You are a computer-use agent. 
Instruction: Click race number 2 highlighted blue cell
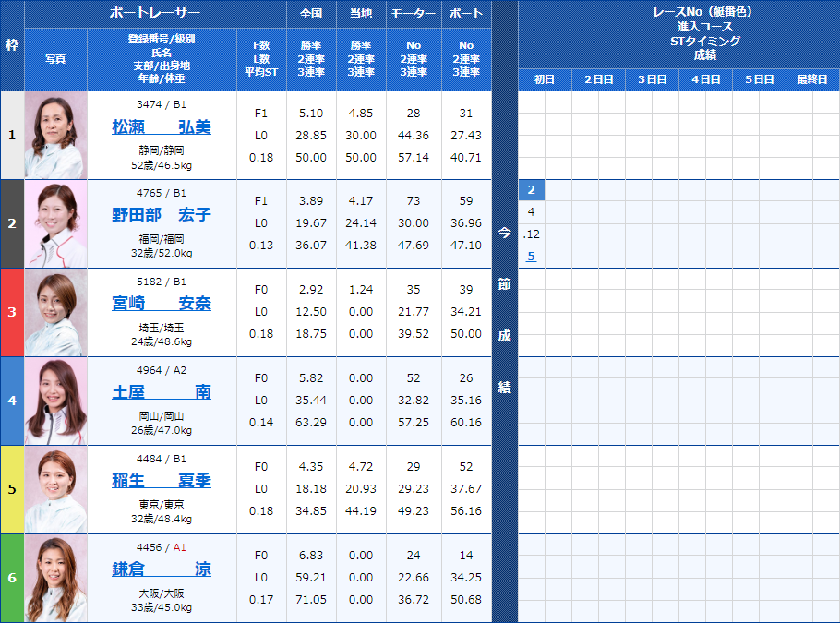[532, 189]
